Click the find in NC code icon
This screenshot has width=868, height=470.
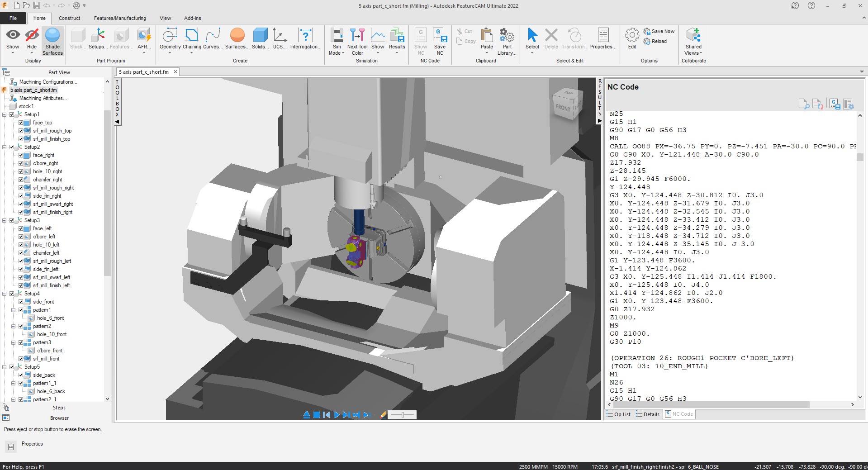point(804,104)
